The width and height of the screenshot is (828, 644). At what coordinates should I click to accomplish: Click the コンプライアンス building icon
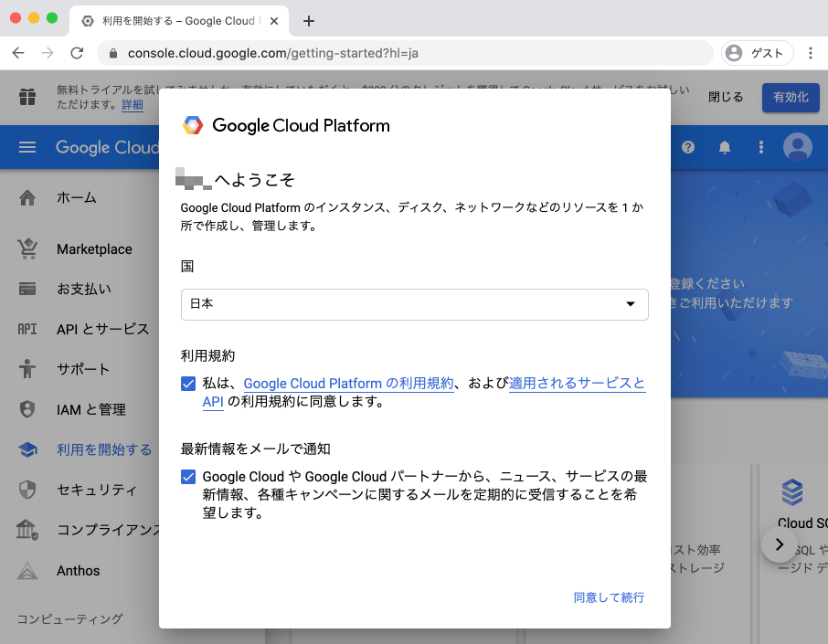27,530
